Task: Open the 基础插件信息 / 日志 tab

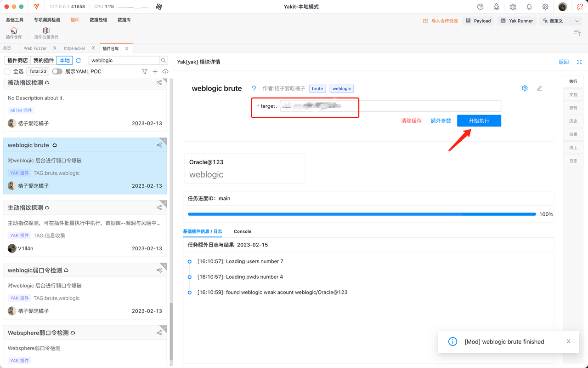Action: [x=202, y=231]
